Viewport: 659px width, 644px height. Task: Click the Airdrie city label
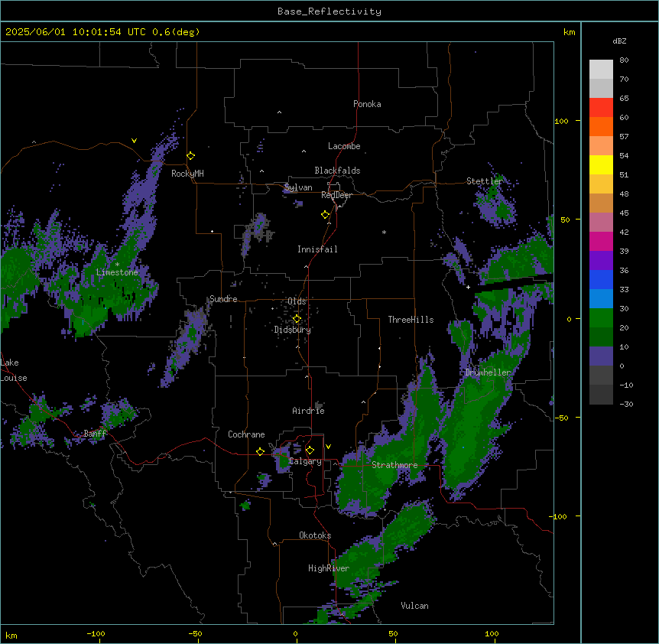point(308,411)
